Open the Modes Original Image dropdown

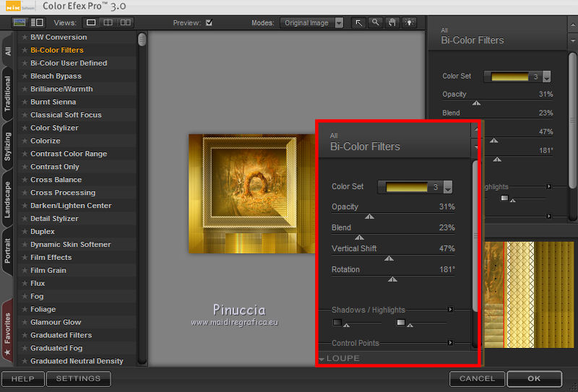tap(311, 23)
